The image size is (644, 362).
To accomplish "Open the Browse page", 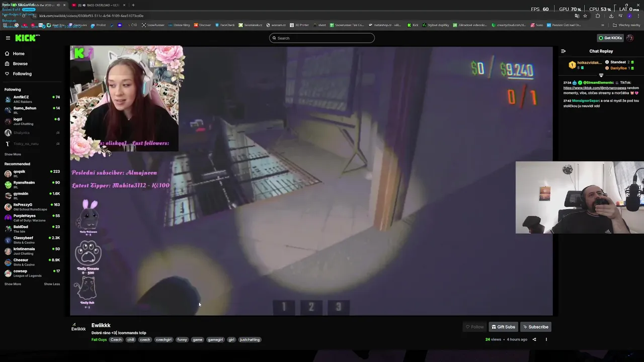I will 20,64.
